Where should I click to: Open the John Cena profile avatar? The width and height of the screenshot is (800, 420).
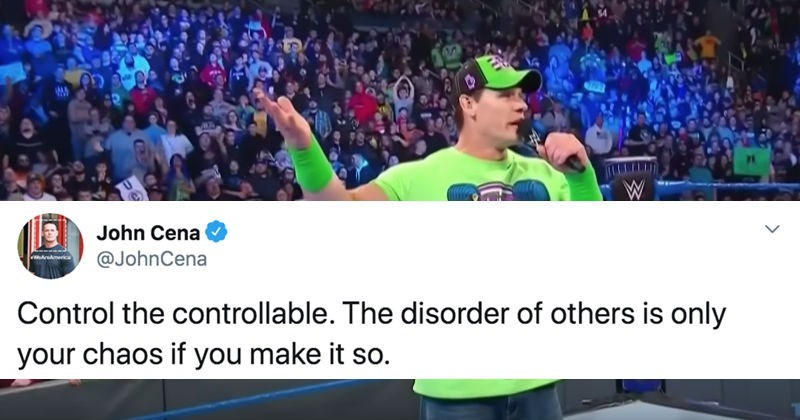tap(50, 246)
